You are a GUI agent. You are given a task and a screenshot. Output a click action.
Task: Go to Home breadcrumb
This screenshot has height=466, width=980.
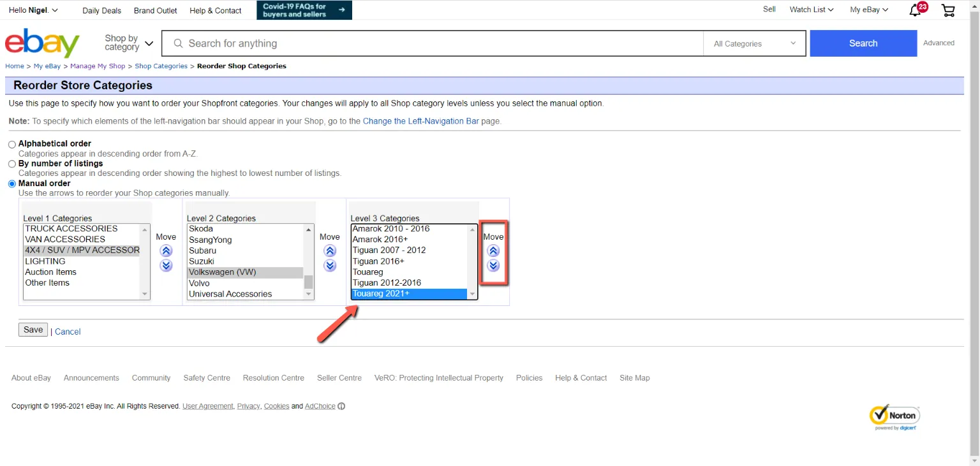pyautogui.click(x=15, y=66)
